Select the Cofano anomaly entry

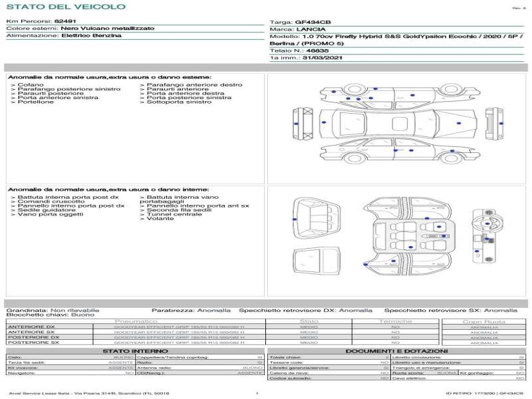(27, 84)
